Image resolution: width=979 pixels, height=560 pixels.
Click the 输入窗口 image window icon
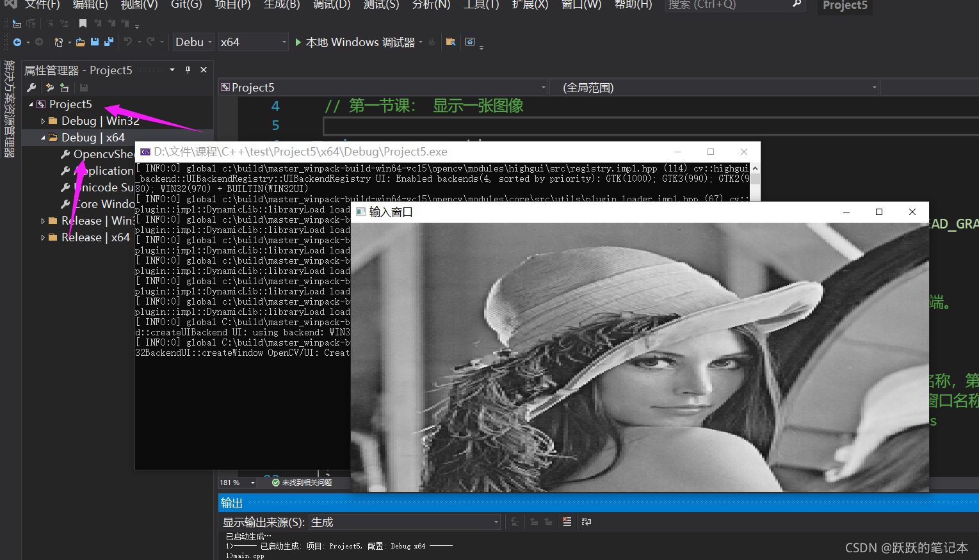click(360, 212)
